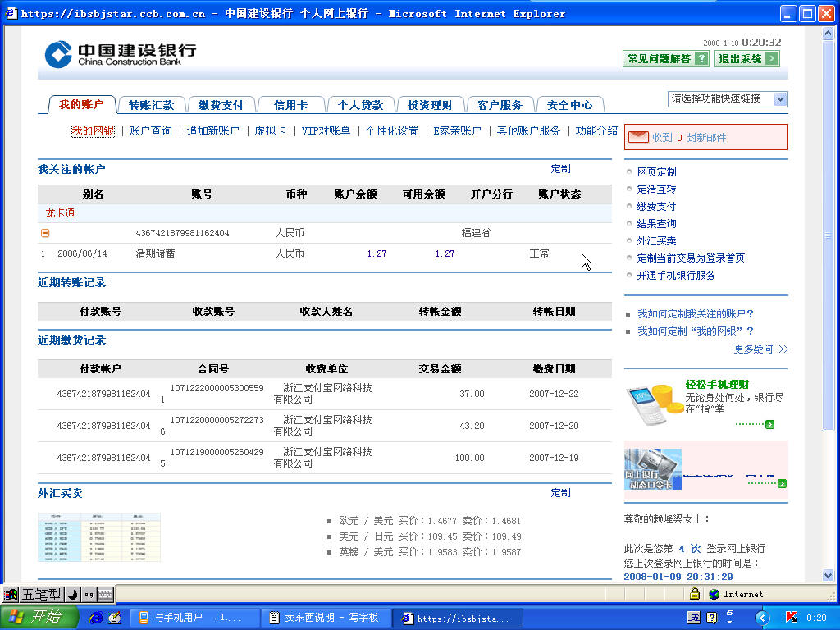Click the 37.00 payment amount
This screenshot has height=630, width=840.
pos(472,394)
